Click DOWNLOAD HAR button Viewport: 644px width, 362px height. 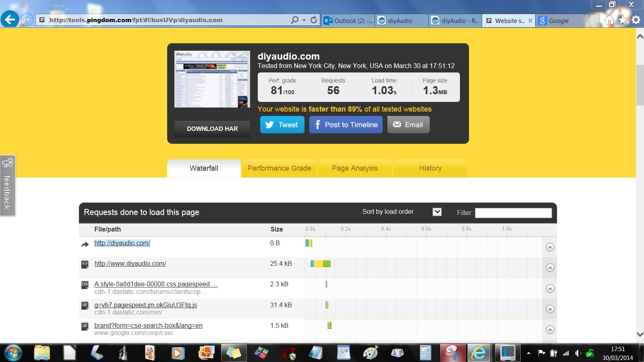[x=212, y=129]
